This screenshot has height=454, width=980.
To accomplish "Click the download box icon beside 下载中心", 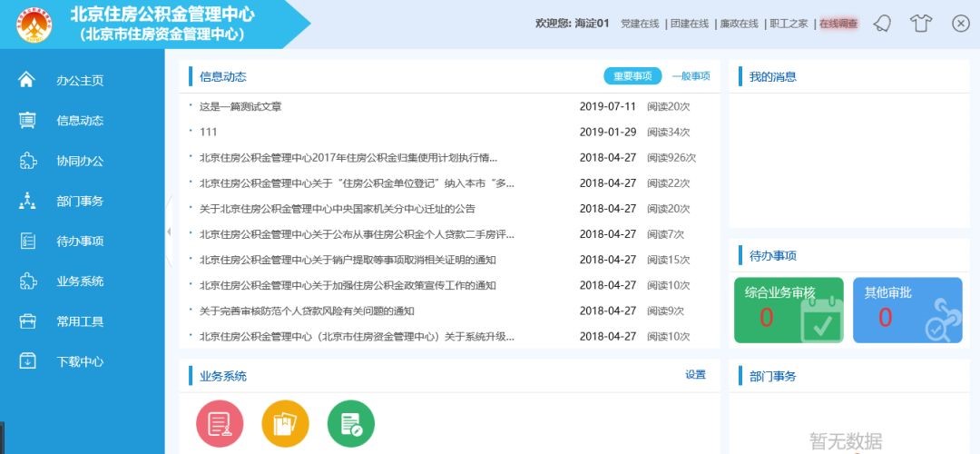I will click(27, 361).
